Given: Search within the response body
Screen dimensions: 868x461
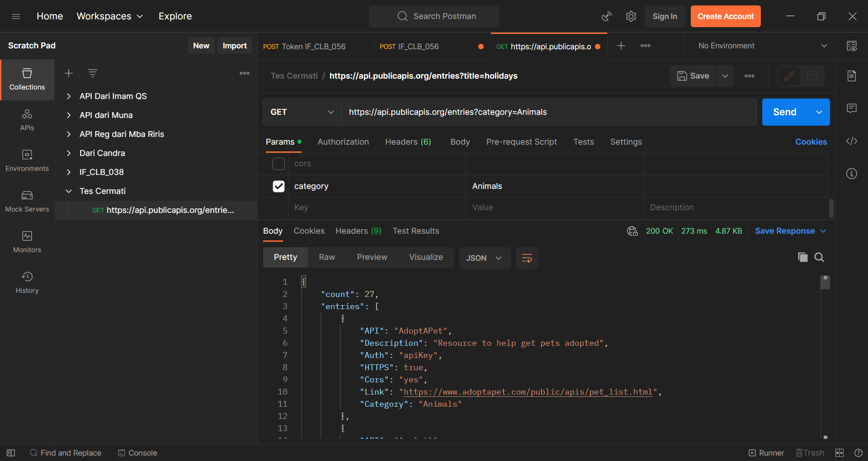Looking at the screenshot, I should (x=819, y=257).
